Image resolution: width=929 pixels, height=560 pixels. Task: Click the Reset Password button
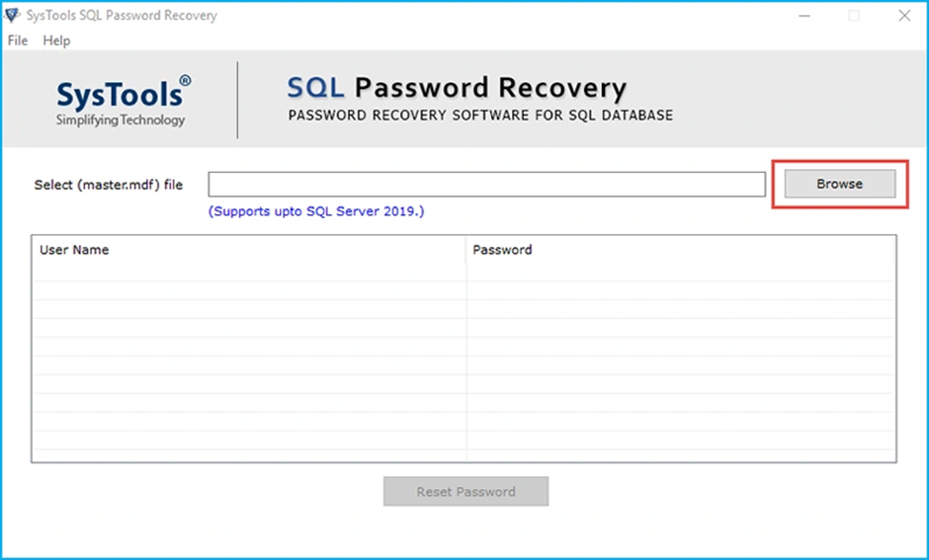(465, 491)
